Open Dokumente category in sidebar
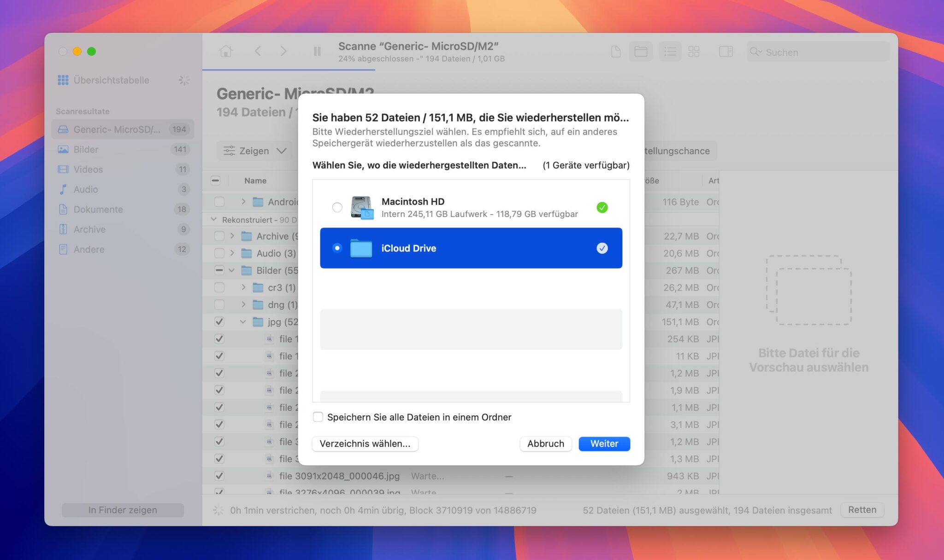Viewport: 944px width, 560px height. 123,209
